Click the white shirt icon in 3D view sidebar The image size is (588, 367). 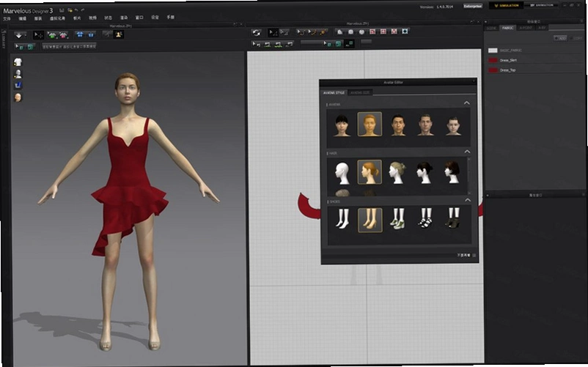coord(18,62)
